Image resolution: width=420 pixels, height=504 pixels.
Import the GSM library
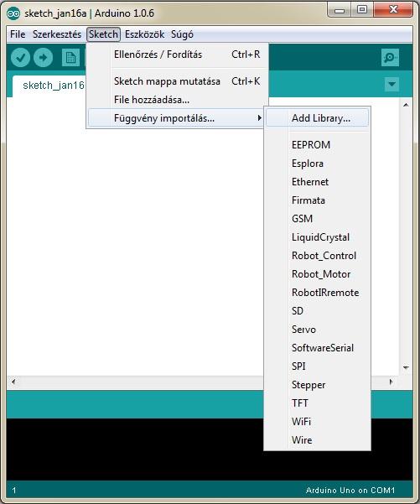coord(317,219)
